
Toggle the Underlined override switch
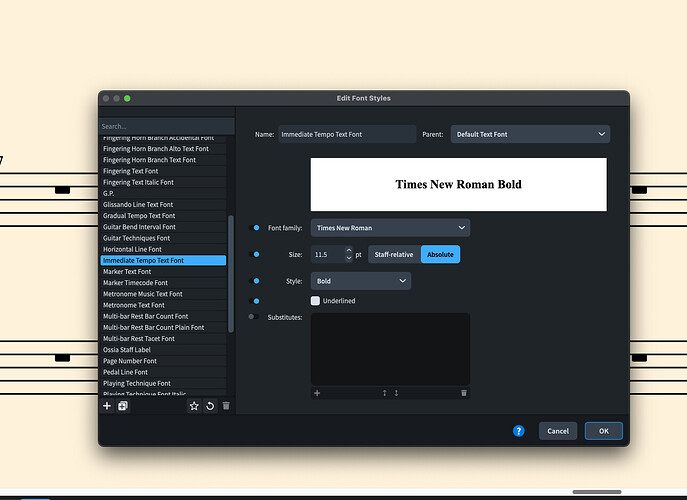pyautogui.click(x=254, y=301)
